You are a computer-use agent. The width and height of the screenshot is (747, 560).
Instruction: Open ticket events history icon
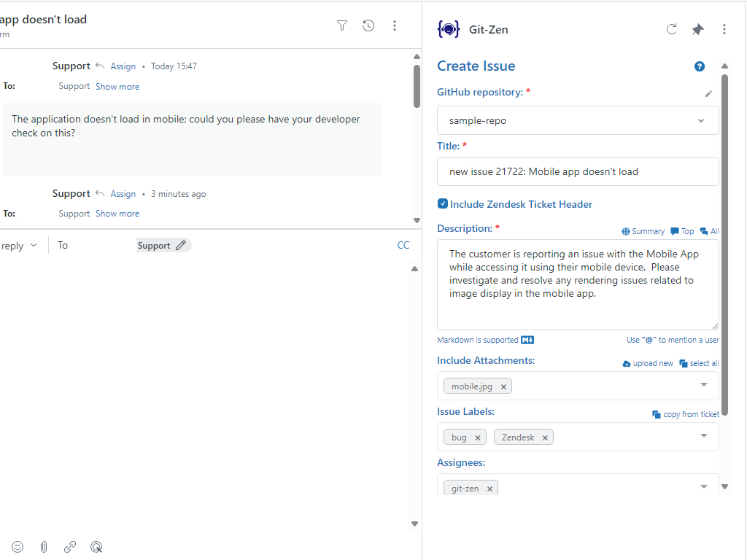pyautogui.click(x=368, y=26)
